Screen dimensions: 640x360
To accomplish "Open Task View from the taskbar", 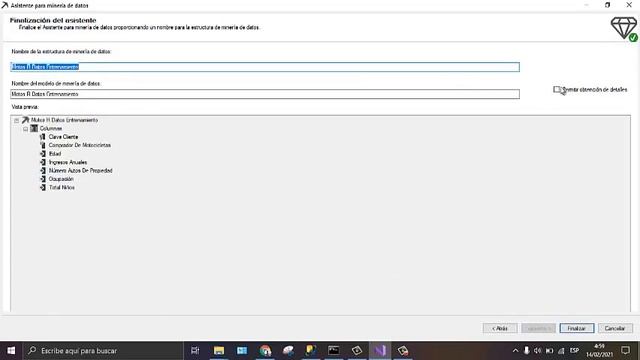I will (195, 351).
